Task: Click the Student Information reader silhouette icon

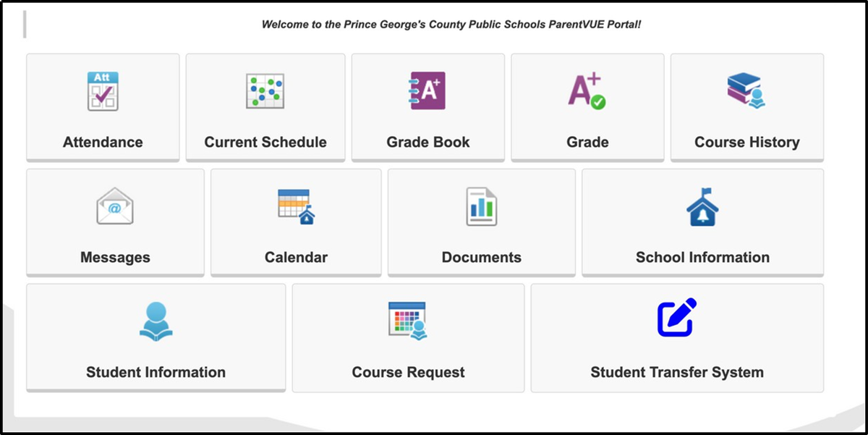Action: [x=155, y=321]
